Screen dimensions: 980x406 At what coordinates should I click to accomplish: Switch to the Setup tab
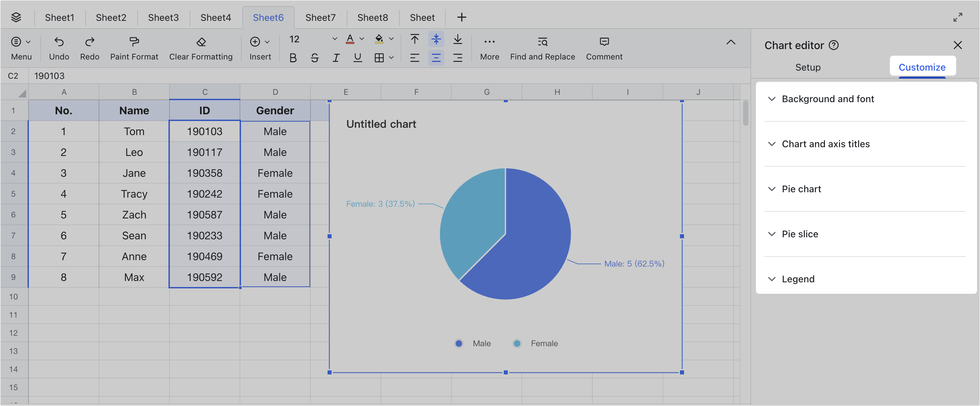[x=808, y=68]
